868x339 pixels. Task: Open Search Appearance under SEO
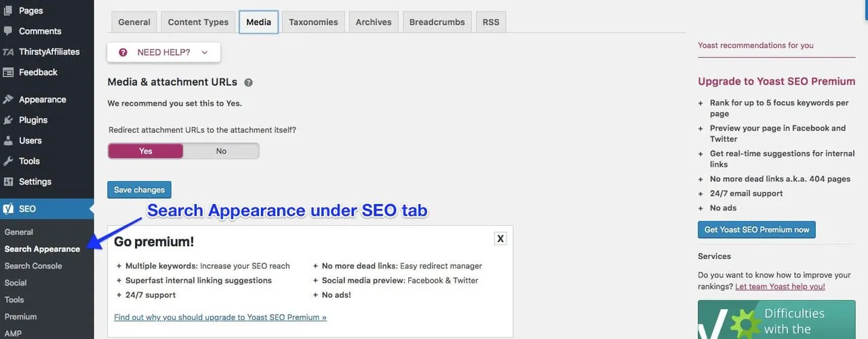42,249
